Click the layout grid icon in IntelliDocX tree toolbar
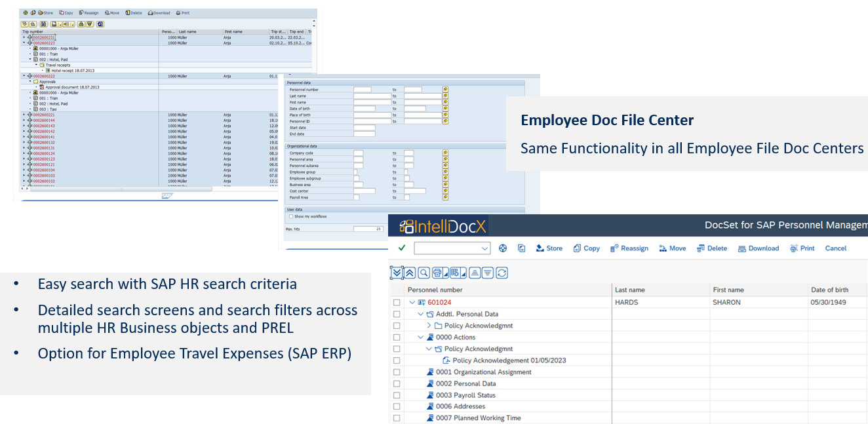The width and height of the screenshot is (868, 424). coord(456,273)
